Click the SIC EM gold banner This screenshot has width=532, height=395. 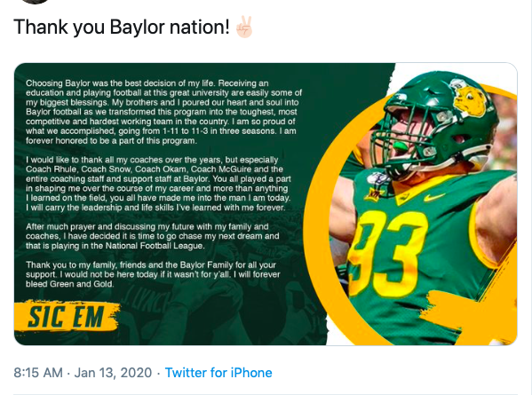pyautogui.click(x=67, y=317)
